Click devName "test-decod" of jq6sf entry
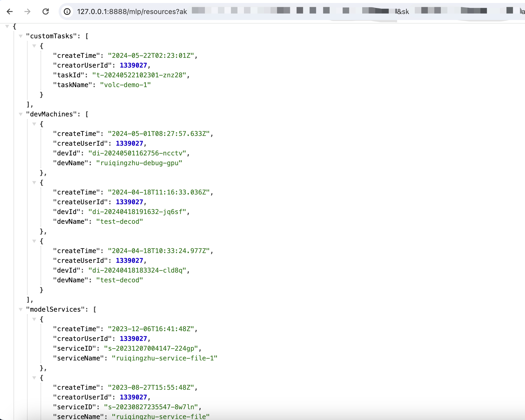 (119, 222)
